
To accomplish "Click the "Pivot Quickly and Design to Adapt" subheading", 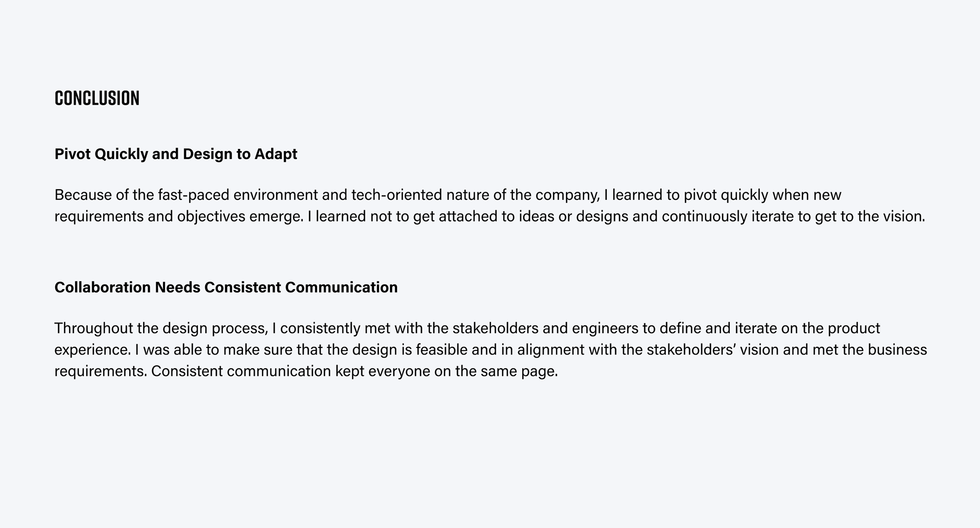I will [x=176, y=154].
